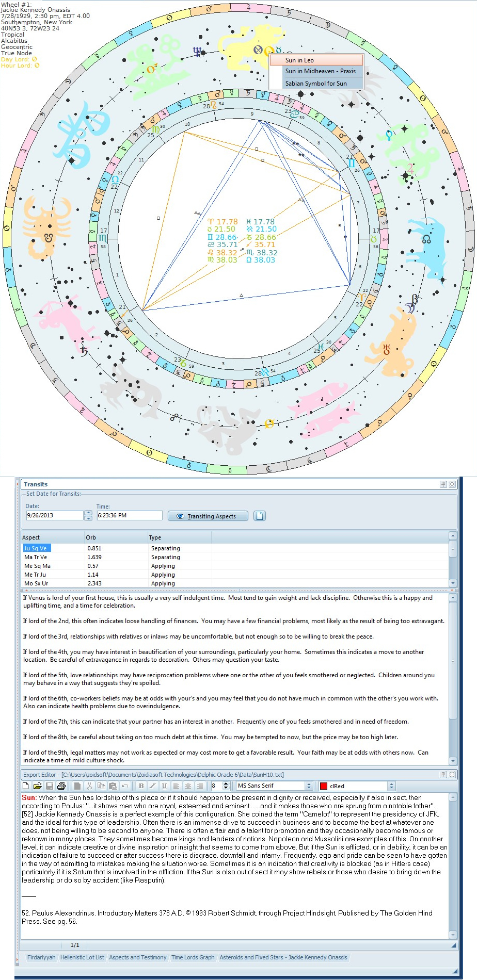Click the Jupiter glyph on the chart
The height and width of the screenshot is (980, 477).
point(410,168)
